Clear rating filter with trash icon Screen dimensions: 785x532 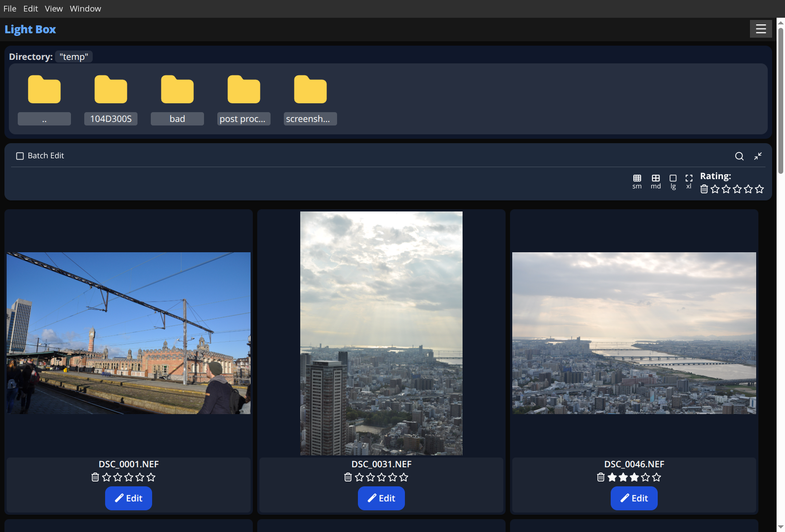(x=704, y=189)
